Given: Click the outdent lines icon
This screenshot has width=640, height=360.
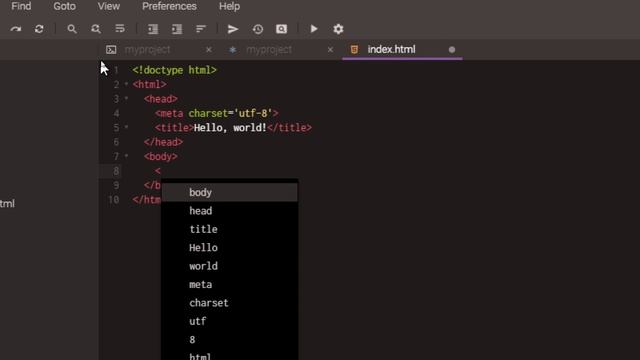Looking at the screenshot, I should tap(153, 29).
